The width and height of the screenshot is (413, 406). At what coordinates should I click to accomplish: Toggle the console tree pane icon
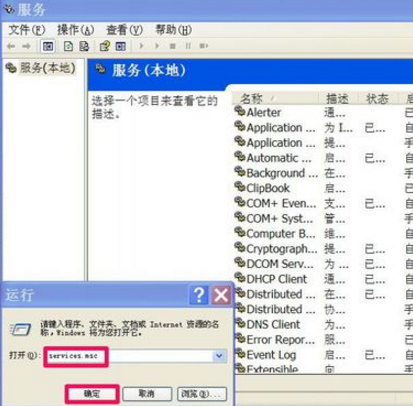point(48,46)
